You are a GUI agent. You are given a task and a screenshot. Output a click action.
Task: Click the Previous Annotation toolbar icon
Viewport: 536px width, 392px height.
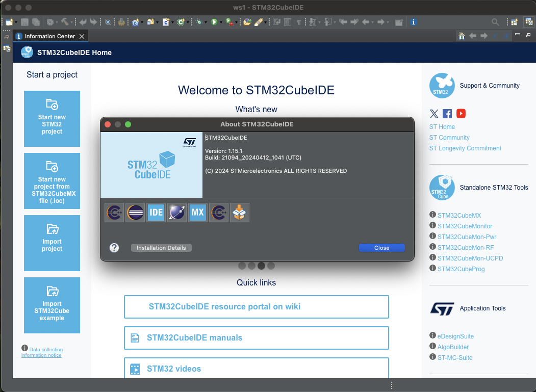pyautogui.click(x=328, y=22)
